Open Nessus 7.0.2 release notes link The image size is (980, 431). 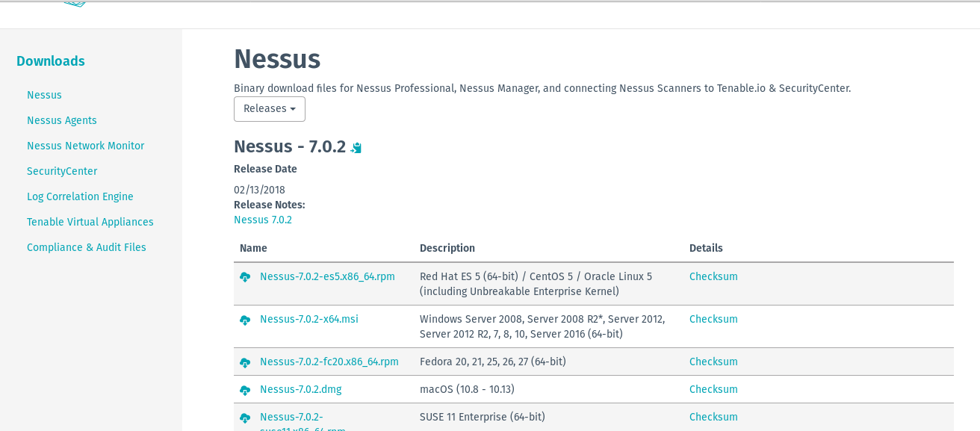(263, 220)
